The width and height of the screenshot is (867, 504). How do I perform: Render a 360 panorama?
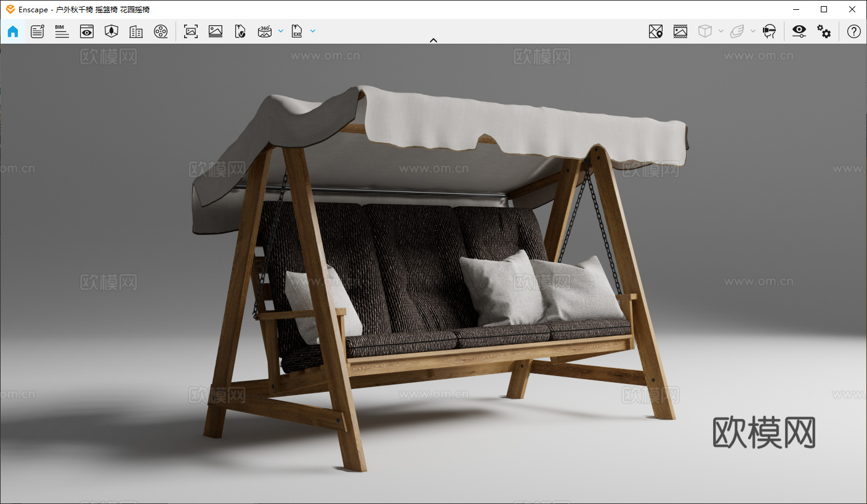pyautogui.click(x=265, y=31)
